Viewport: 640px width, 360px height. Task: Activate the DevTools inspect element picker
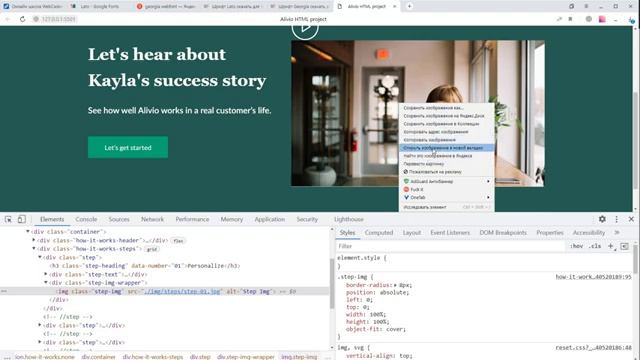8,219
